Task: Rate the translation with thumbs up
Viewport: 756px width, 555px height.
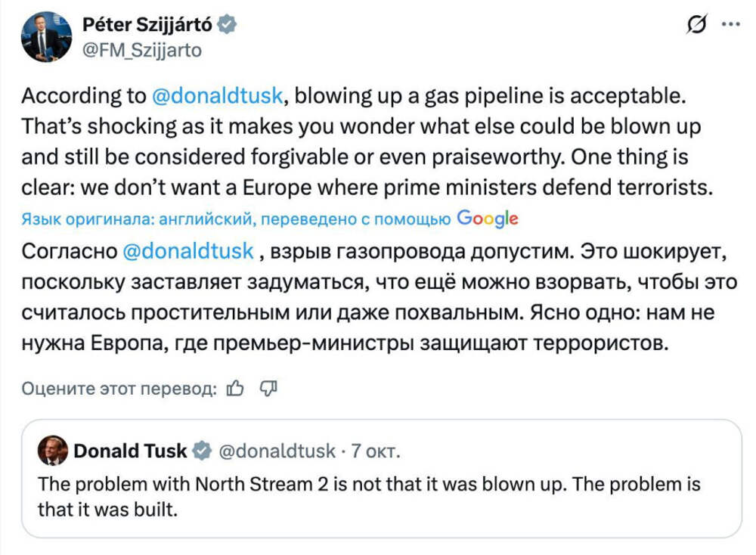Action: coord(235,388)
